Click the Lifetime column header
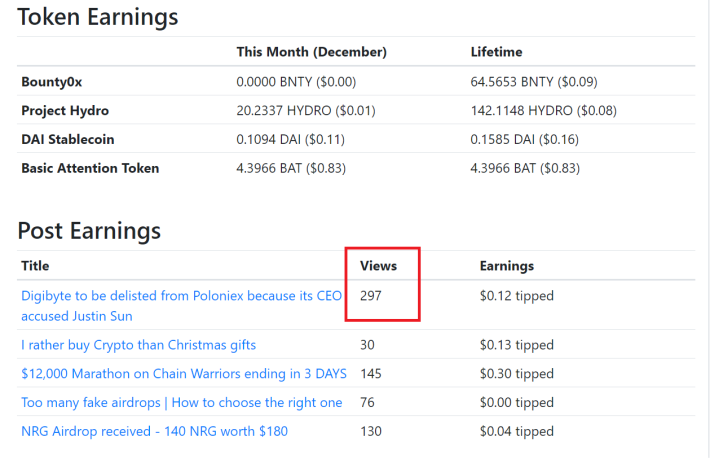Screen dimensions: 710x468 (496, 52)
